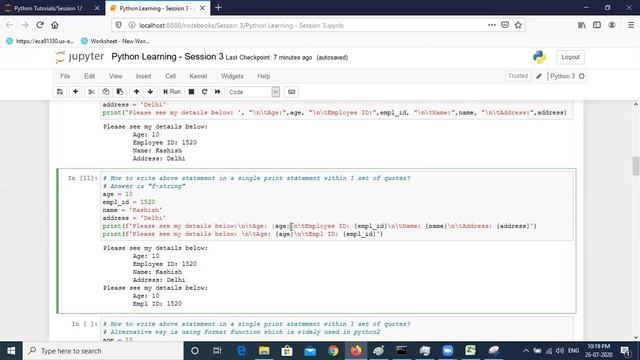
Task: Open Firefox hamburger menu
Action: [631, 25]
